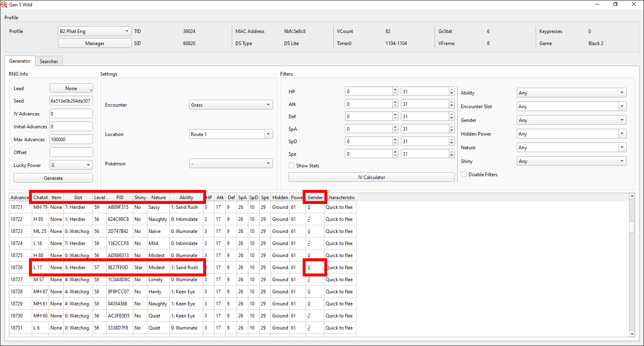Open the Location dropdown showing Route 1
This screenshot has width=644, height=346.
tap(231, 134)
